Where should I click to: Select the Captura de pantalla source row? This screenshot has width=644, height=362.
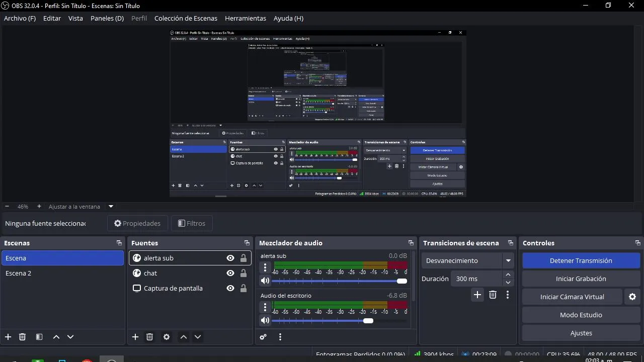pos(189,288)
